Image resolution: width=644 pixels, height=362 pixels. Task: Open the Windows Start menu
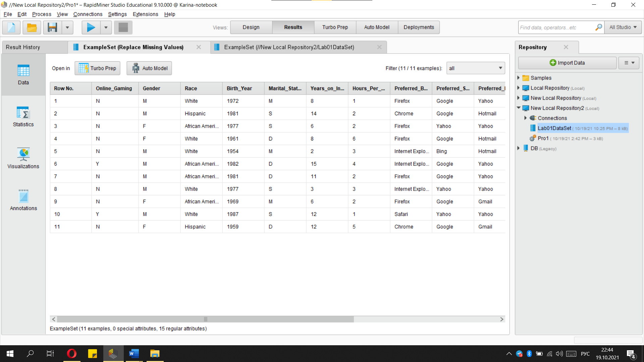click(x=10, y=354)
